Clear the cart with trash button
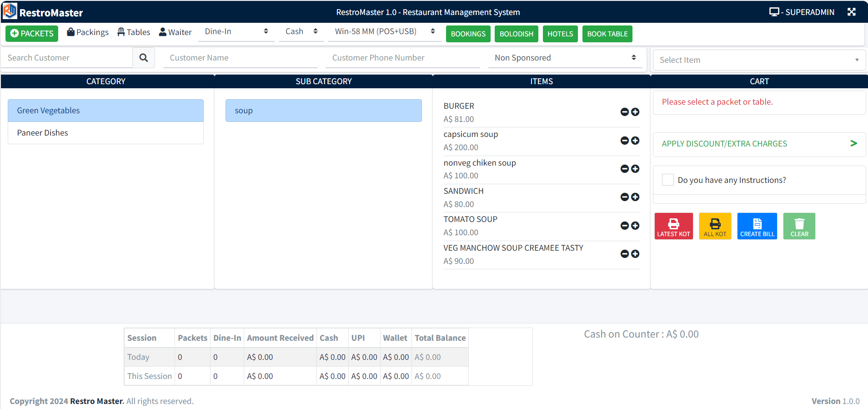 click(x=799, y=226)
